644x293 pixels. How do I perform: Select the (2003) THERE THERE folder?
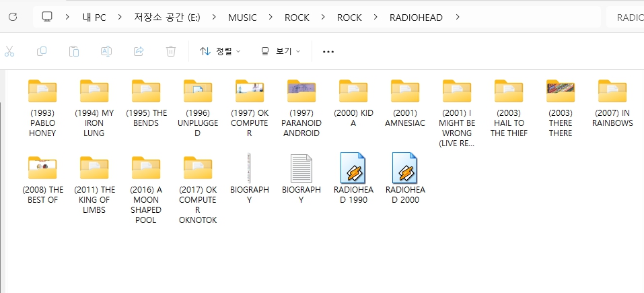pos(560,109)
